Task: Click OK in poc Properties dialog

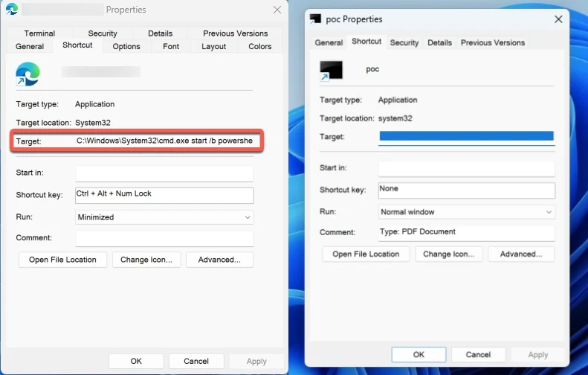Action: 419,355
